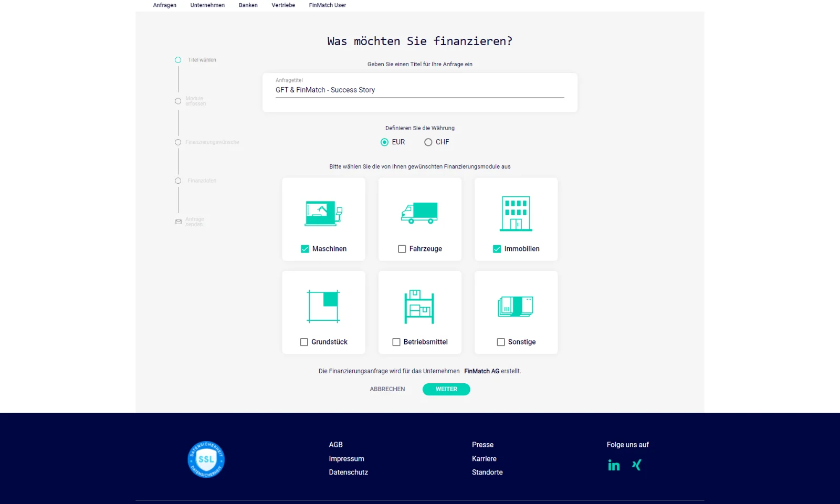This screenshot has height=504, width=840.
Task: Open the Xing icon in footer
Action: point(636,465)
